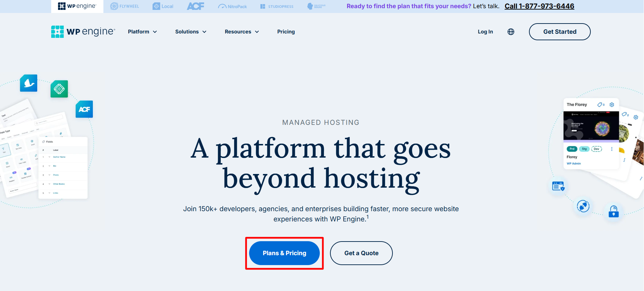Click the plug globe icon
This screenshot has height=291, width=644.
583,206
